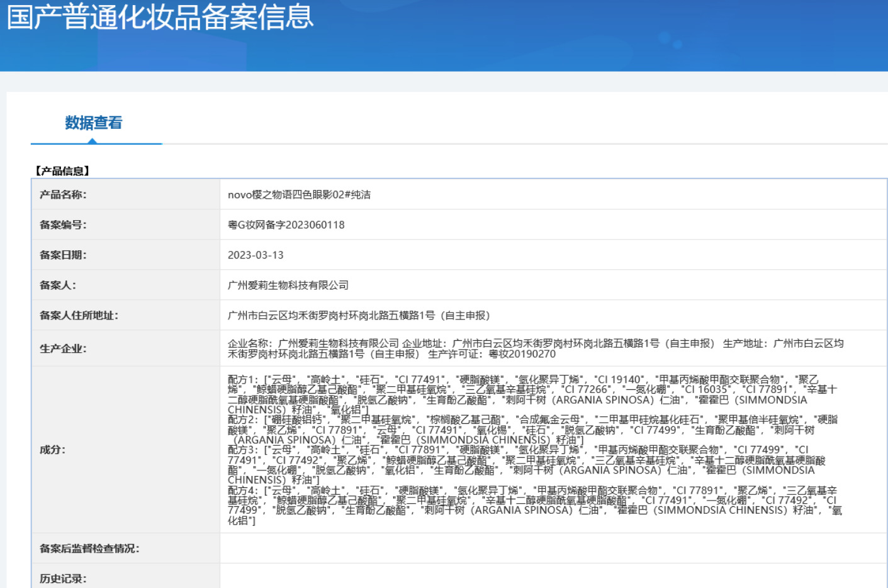Select 广州爱莉生物科技有限公司 in the 备案人 row
This screenshot has width=888, height=588.
point(288,286)
